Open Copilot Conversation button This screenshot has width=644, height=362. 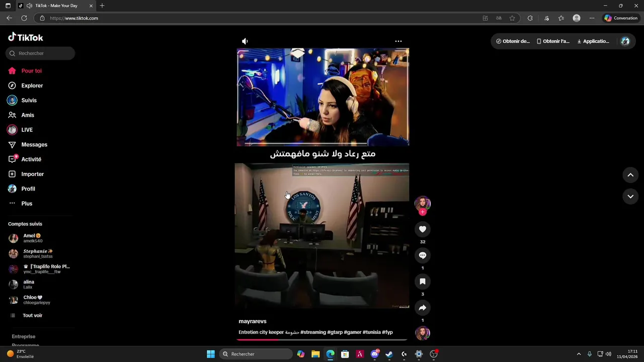(621, 18)
